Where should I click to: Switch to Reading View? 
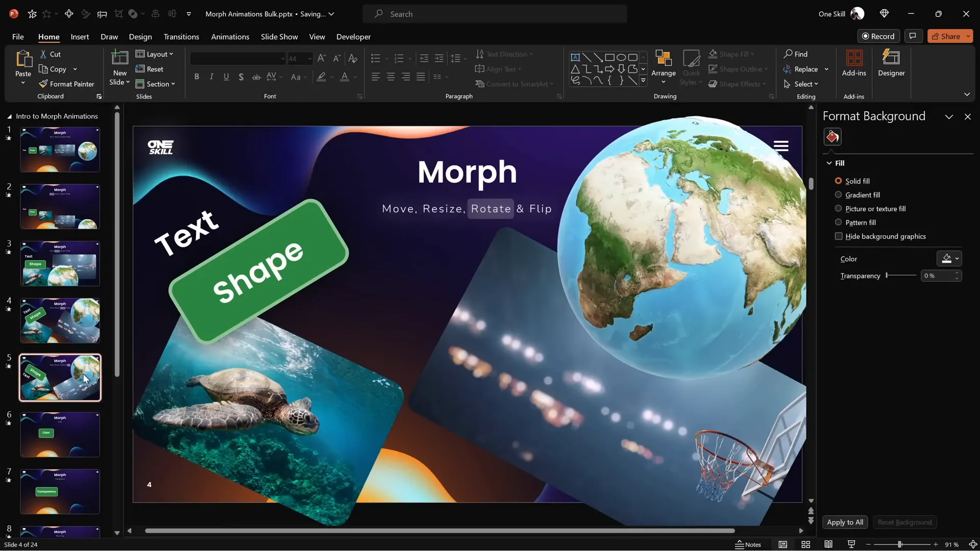pyautogui.click(x=828, y=544)
